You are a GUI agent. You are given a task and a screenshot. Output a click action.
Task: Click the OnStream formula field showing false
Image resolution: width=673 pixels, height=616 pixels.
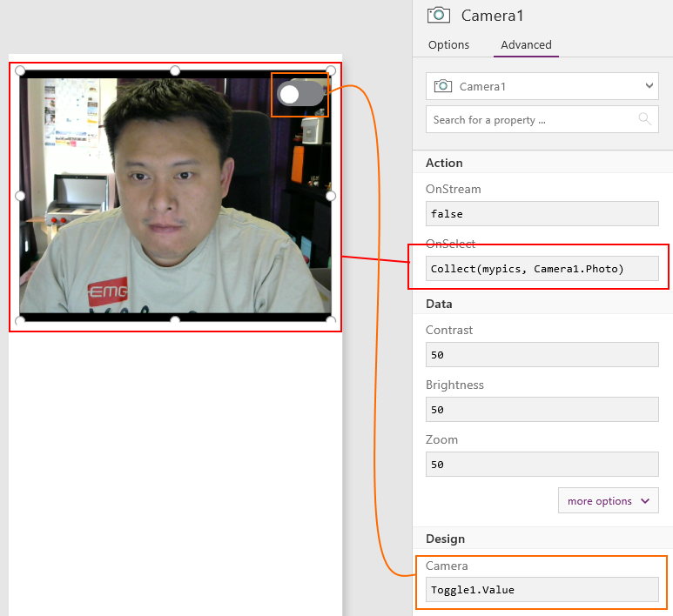tap(542, 214)
